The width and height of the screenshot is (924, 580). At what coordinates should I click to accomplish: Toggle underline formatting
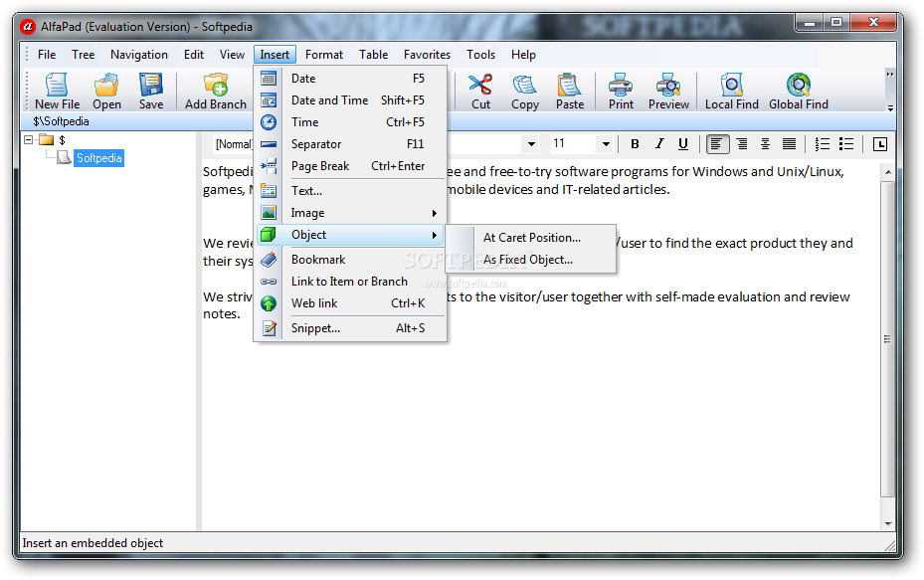click(683, 144)
